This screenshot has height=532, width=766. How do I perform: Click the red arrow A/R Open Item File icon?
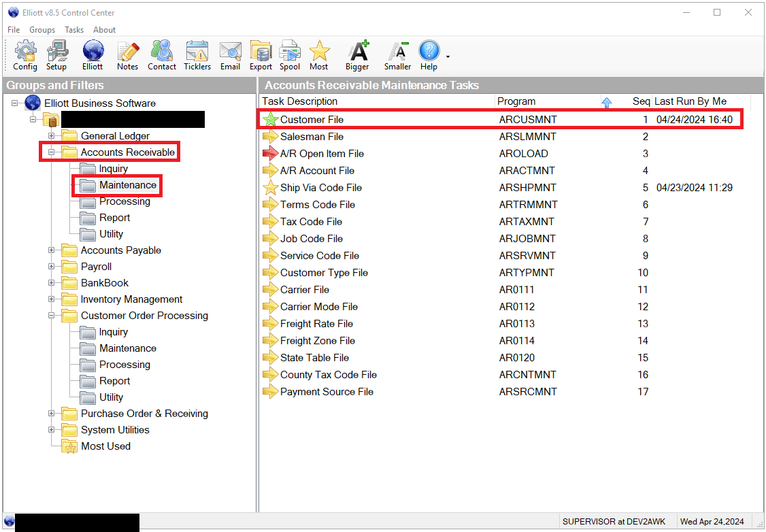click(270, 153)
